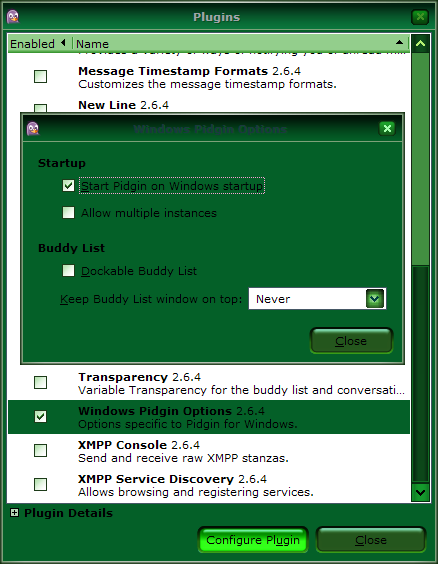Click the Pidgin icon in Plugins title bar
This screenshot has height=564, width=438.
(13, 17)
